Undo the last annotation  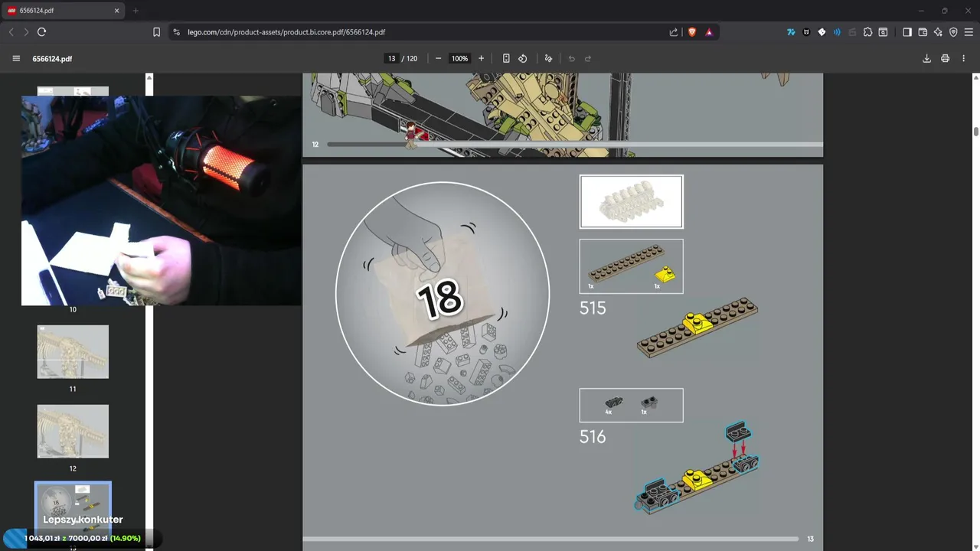571,58
